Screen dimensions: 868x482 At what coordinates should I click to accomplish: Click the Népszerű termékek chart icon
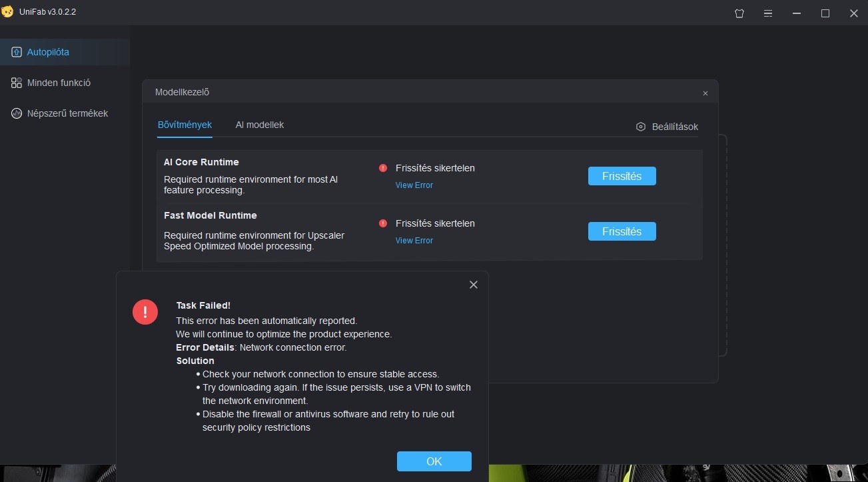[17, 113]
